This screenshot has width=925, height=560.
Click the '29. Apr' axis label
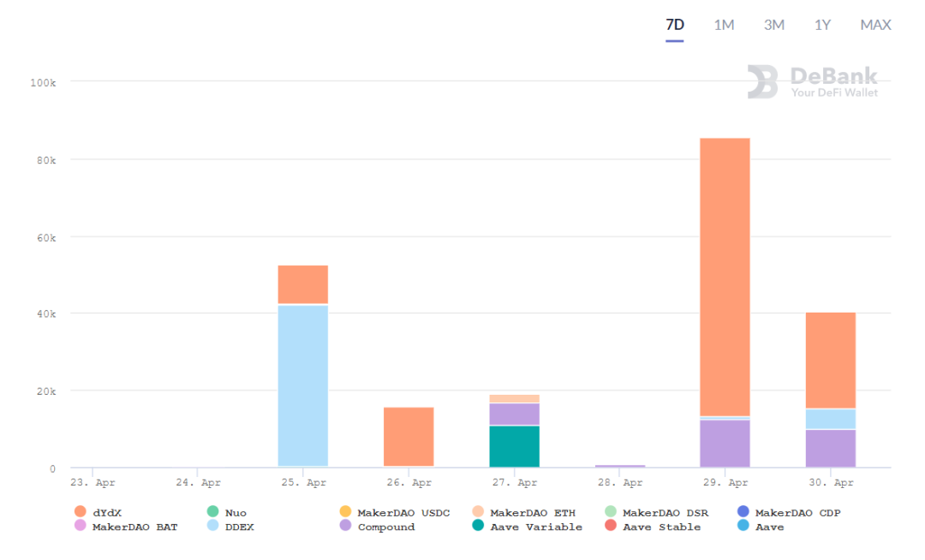(x=725, y=482)
